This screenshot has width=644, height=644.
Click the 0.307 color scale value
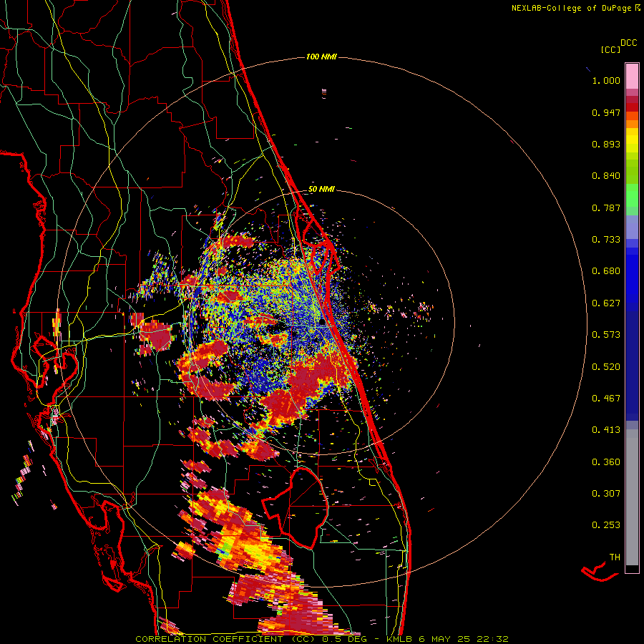606,494
